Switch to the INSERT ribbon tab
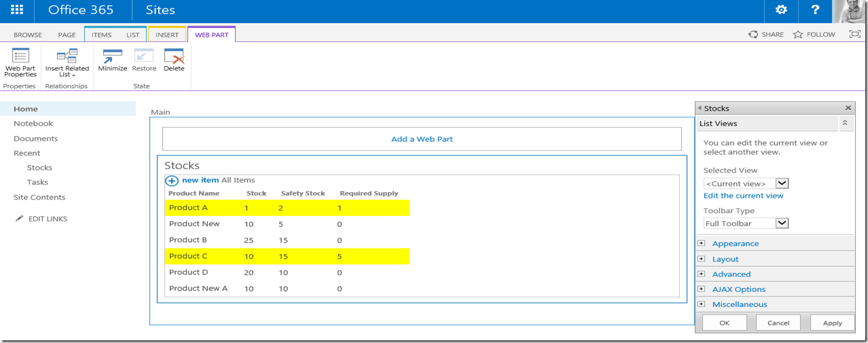 coord(167,35)
